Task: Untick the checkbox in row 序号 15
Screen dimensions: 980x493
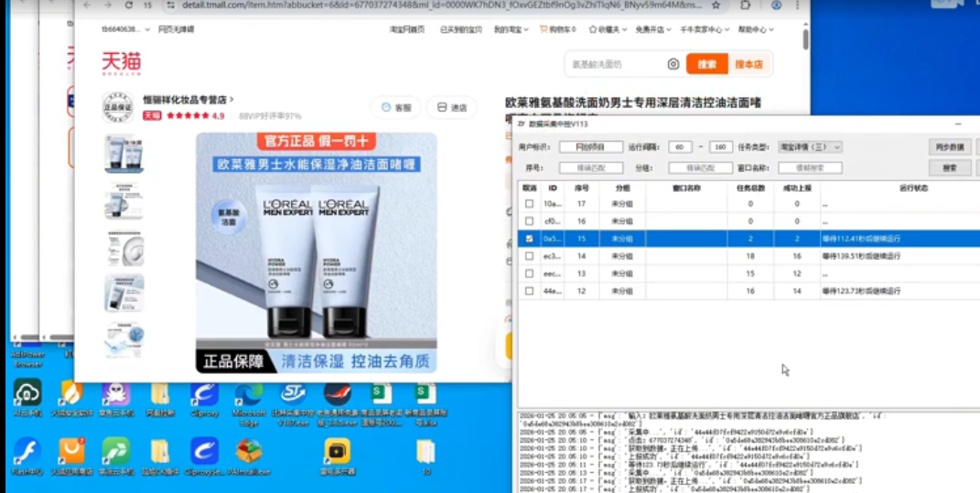Action: [530, 239]
